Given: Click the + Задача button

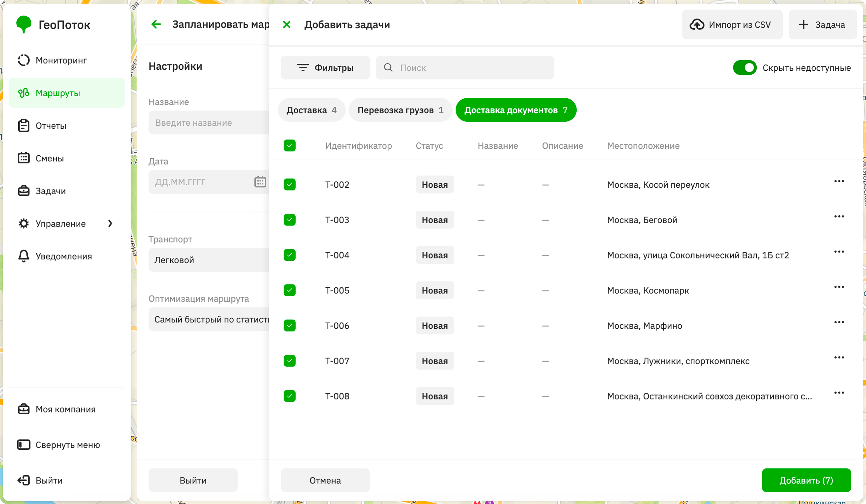Looking at the screenshot, I should [x=822, y=24].
